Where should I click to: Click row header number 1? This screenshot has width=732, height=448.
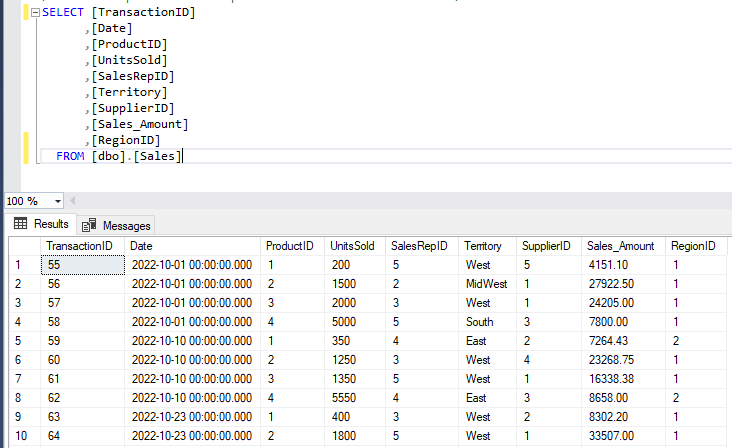25,265
